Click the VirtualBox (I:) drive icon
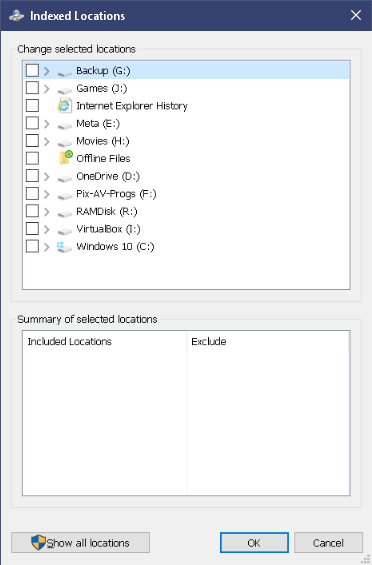The width and height of the screenshot is (372, 565). point(65,232)
